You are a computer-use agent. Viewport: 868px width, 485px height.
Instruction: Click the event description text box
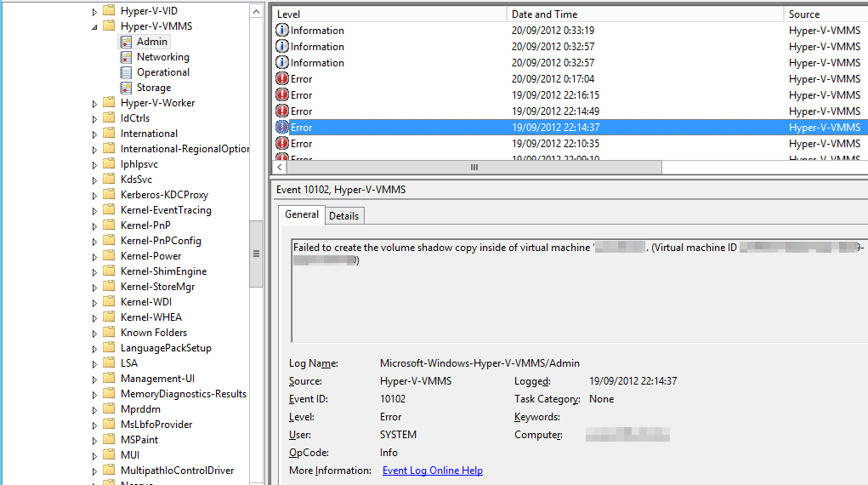click(579, 290)
